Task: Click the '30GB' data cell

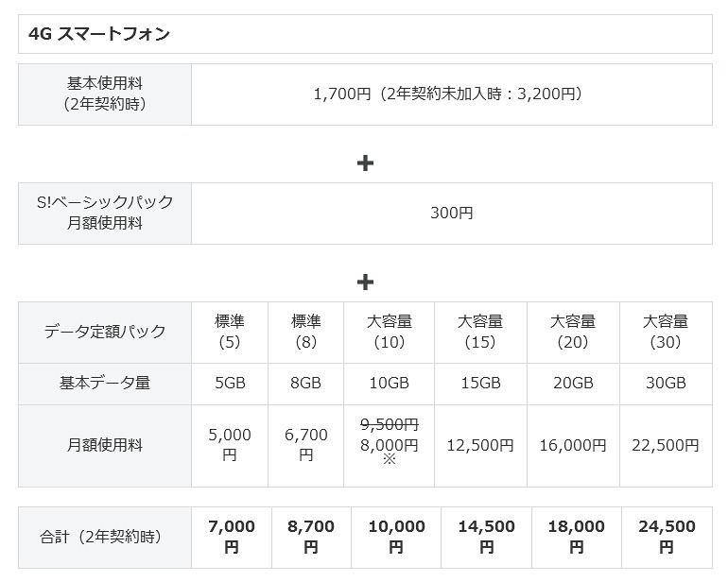Action: click(666, 384)
